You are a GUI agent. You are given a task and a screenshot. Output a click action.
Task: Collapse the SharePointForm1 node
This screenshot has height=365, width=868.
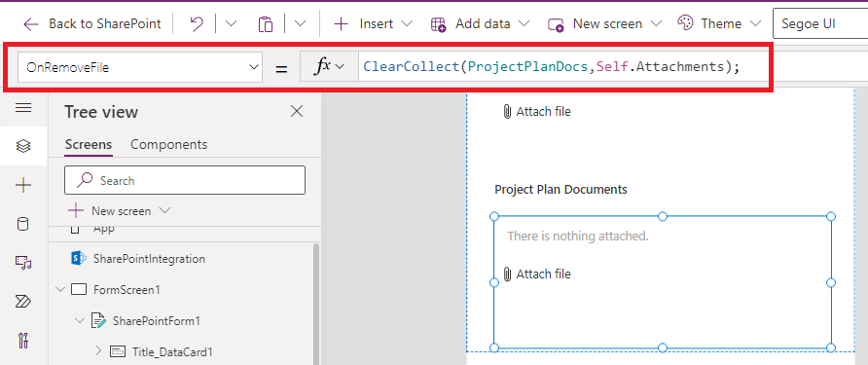point(80,320)
